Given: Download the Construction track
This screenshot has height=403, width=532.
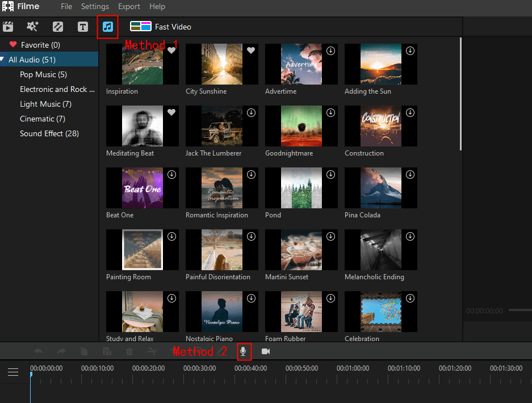Looking at the screenshot, I should (410, 112).
